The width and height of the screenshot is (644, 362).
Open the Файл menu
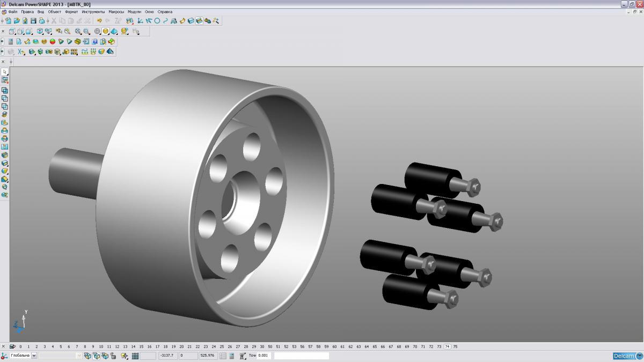click(x=12, y=11)
